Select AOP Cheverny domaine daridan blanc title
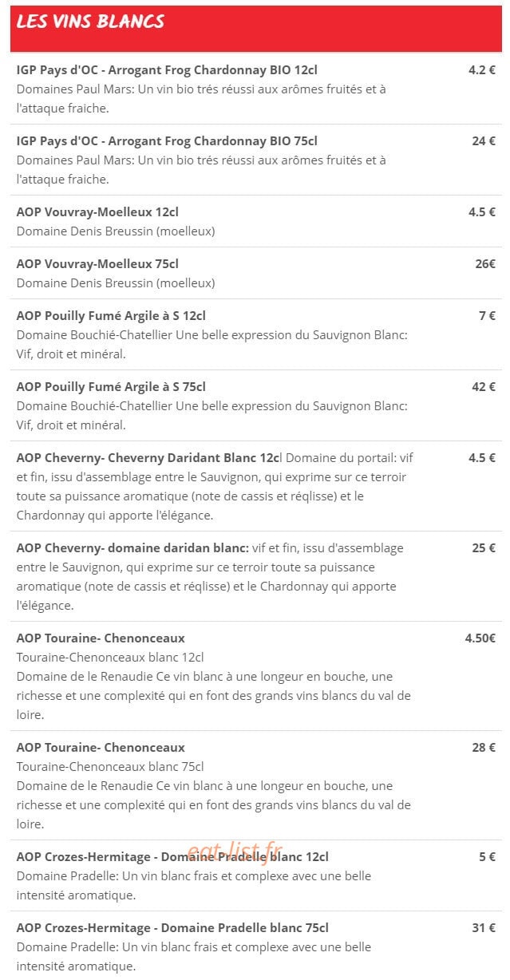Viewport: 510px width, 980px height. pos(132,548)
